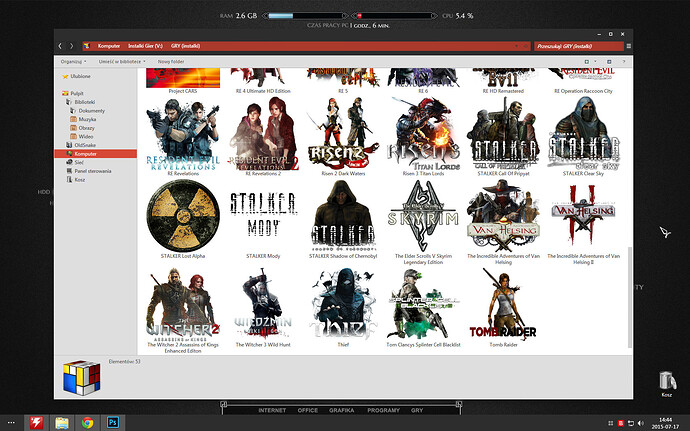The image size is (690, 431).
Task: Open The Witcher 3 Wild Hunt folder
Action: [x=263, y=304]
